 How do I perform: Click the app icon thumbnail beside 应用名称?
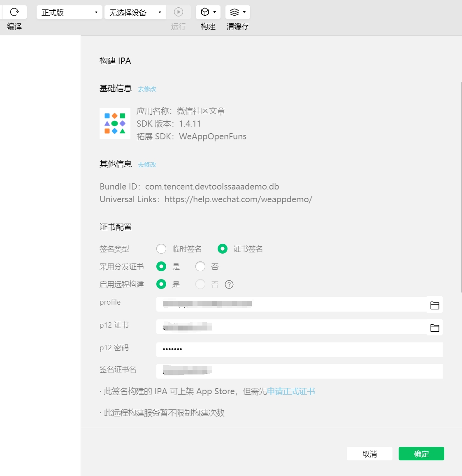click(115, 123)
